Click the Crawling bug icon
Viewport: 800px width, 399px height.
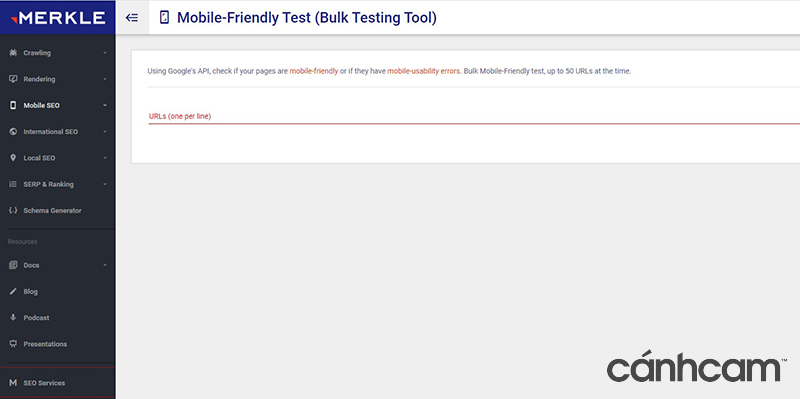point(13,53)
